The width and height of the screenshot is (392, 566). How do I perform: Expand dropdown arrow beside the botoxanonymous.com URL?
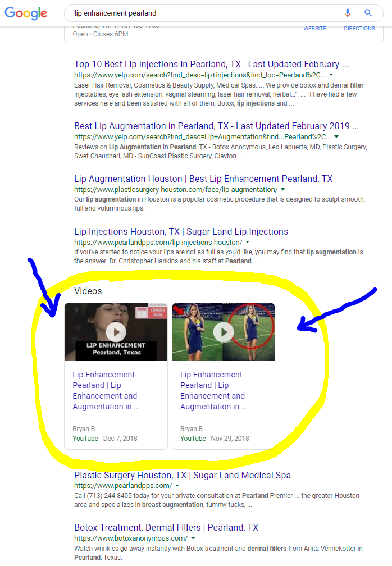[x=193, y=538]
